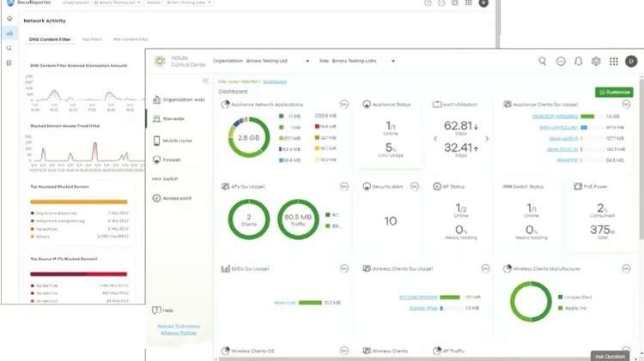644x361 pixels.
Task: Show previous WAN Utilization interface
Action: (435, 139)
